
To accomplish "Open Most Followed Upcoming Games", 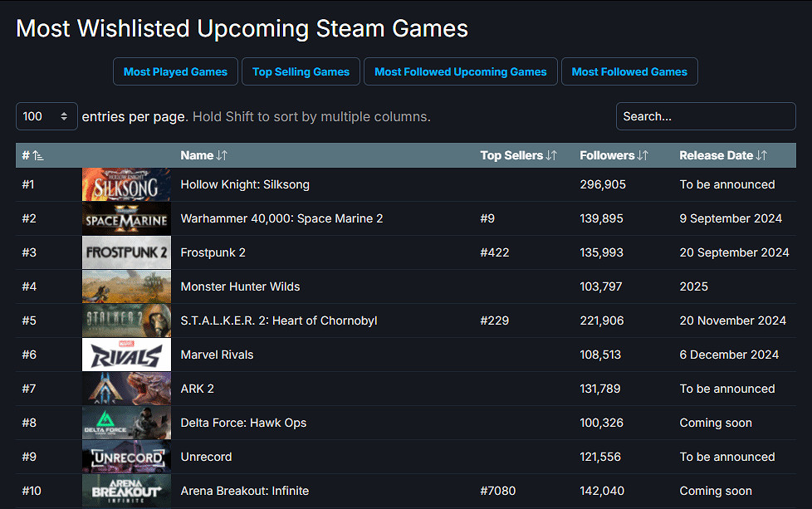I will 460,71.
